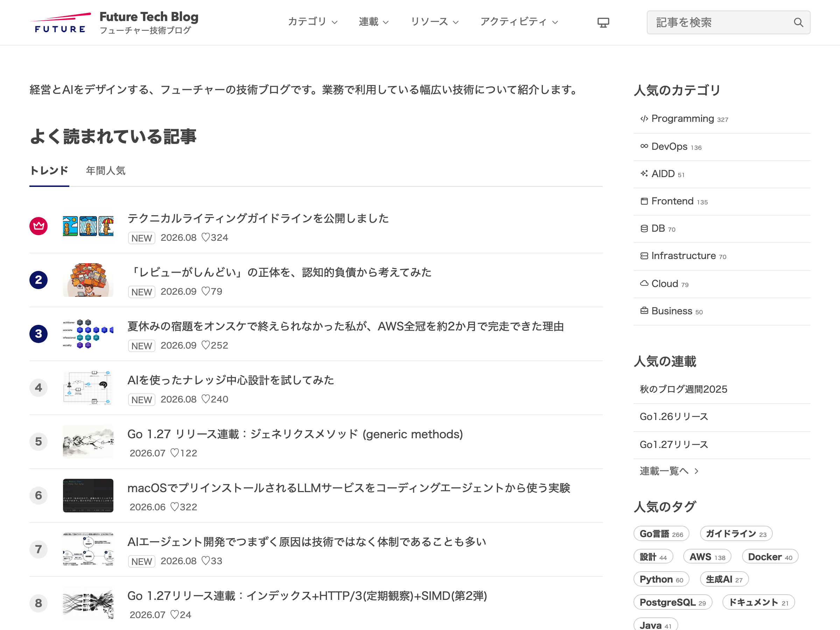
Task: Click the Programming category code icon
Action: [x=644, y=119]
